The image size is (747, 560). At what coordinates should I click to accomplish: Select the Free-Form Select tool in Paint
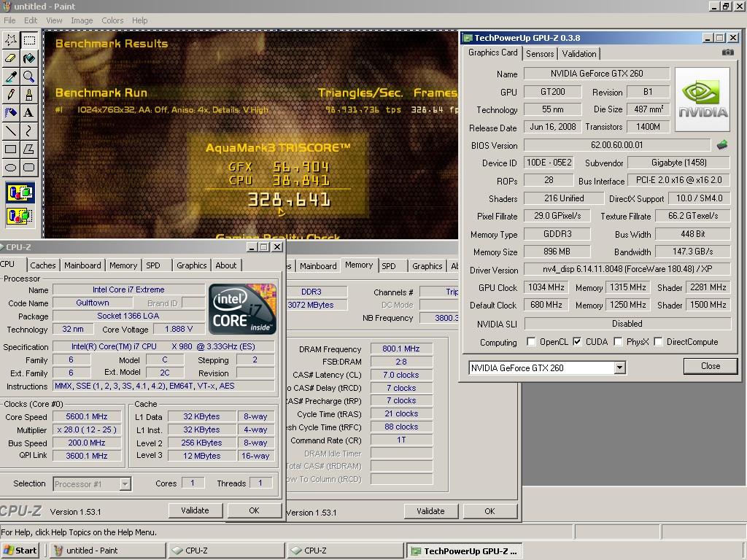click(10, 40)
